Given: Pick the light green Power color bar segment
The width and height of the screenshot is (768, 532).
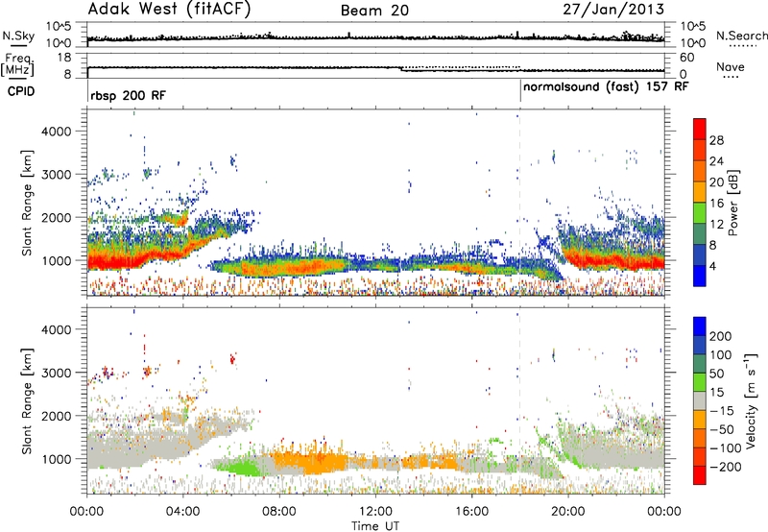Looking at the screenshot, I should (x=700, y=213).
